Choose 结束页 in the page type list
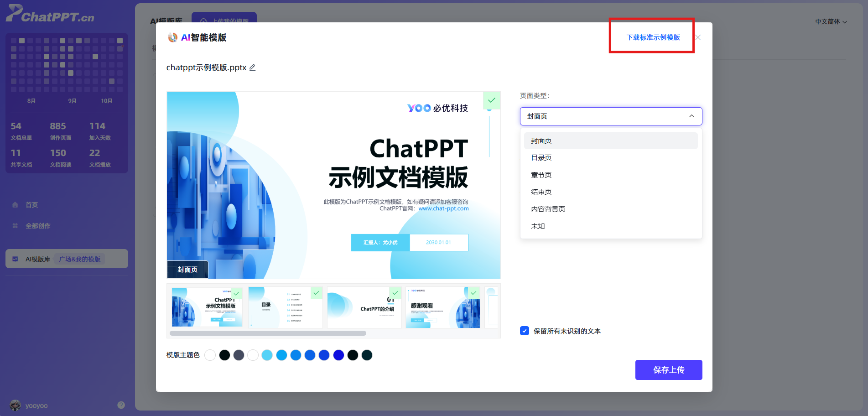 pyautogui.click(x=541, y=192)
